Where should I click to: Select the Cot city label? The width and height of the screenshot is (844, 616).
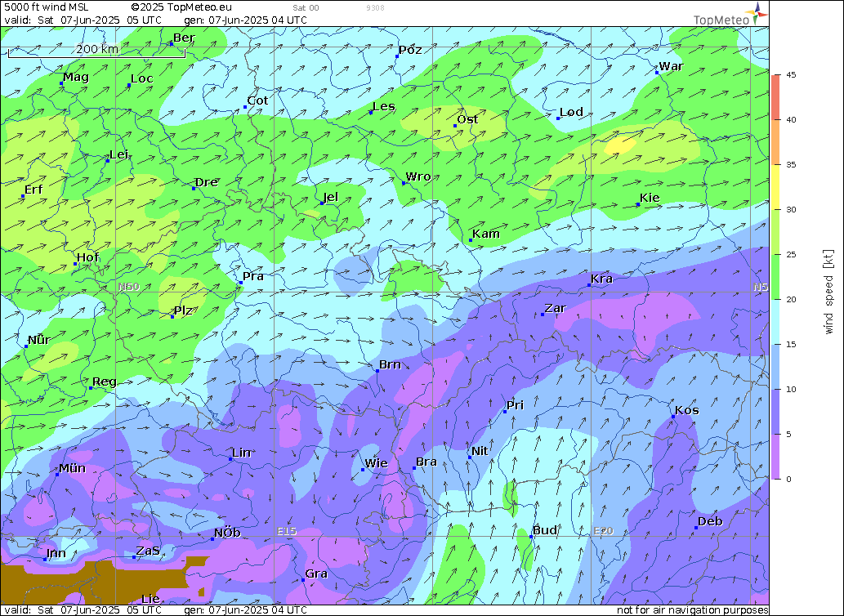pyautogui.click(x=257, y=100)
